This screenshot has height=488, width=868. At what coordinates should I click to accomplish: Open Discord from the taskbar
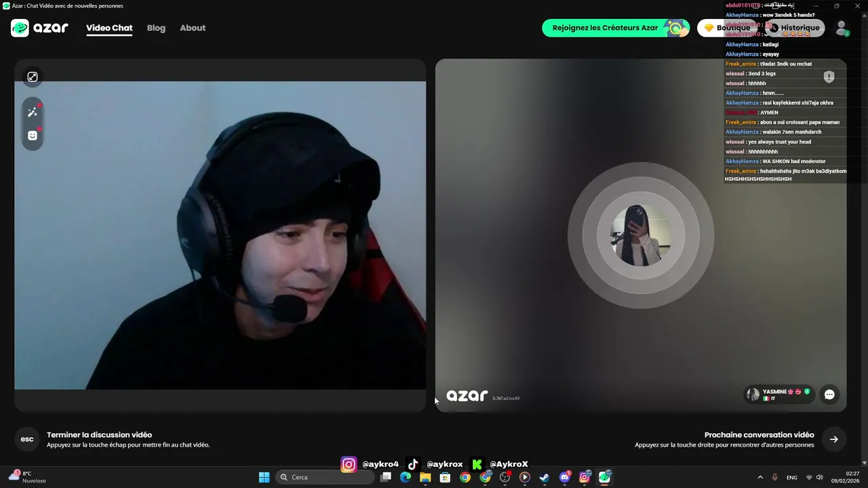pos(565,477)
